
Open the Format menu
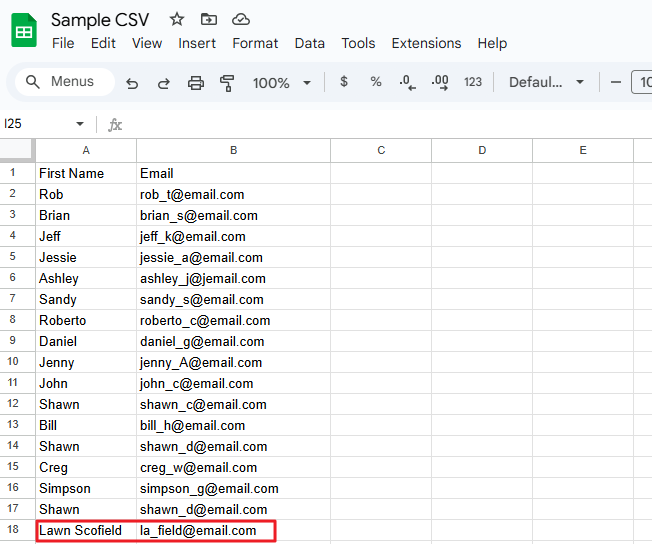point(255,43)
